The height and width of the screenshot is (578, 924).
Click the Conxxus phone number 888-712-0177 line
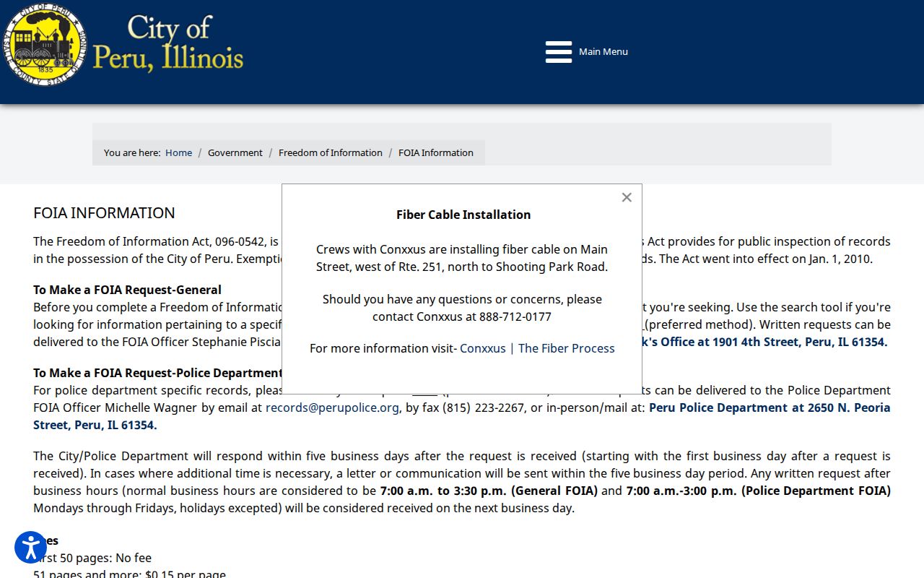(462, 316)
